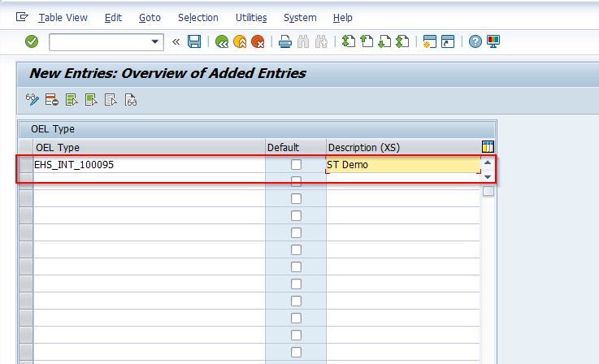Open the Utilities menu
This screenshot has width=599, height=364.
coord(251,18)
